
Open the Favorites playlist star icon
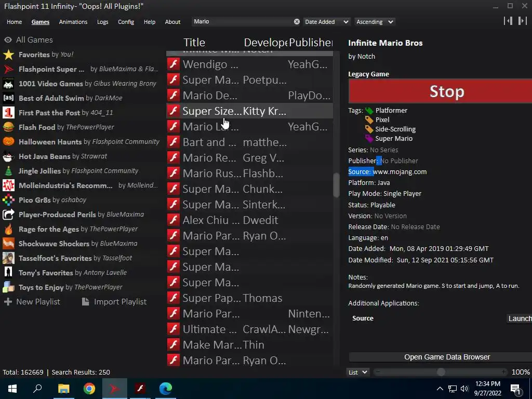click(x=8, y=54)
